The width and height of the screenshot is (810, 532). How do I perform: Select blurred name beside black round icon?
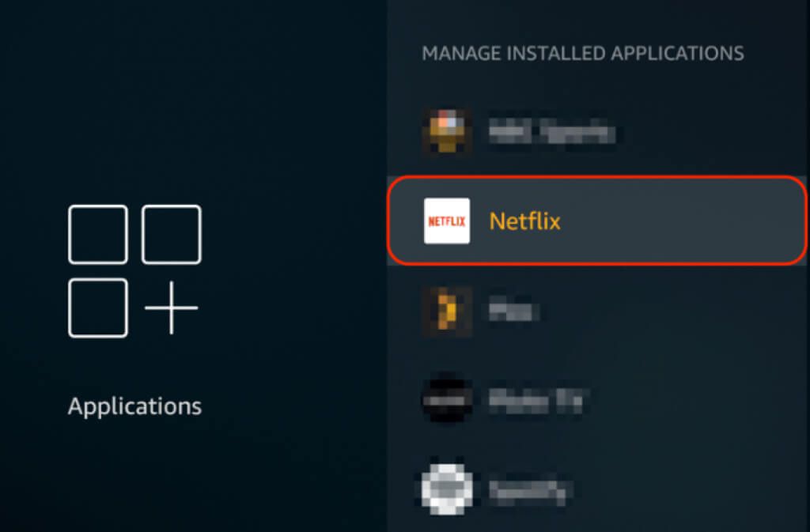click(x=538, y=401)
